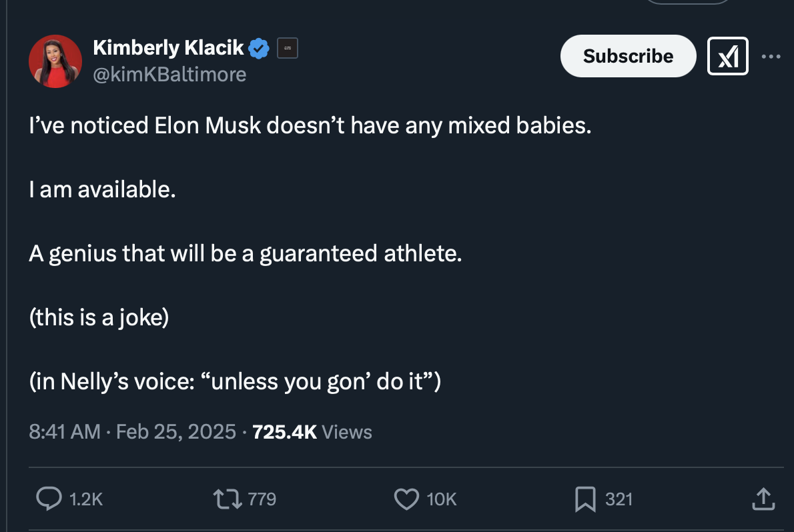
Task: Subscribe to Kimberly Klacik
Action: [628, 56]
